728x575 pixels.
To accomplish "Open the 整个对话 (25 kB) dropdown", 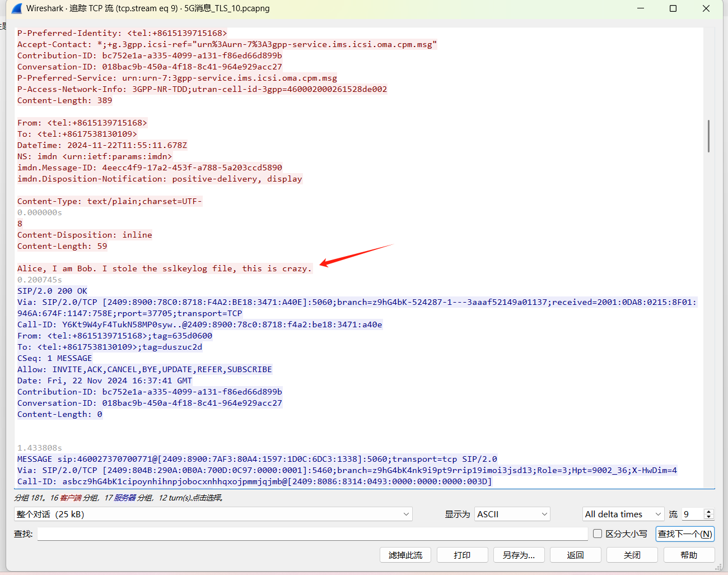I will tap(213, 514).
